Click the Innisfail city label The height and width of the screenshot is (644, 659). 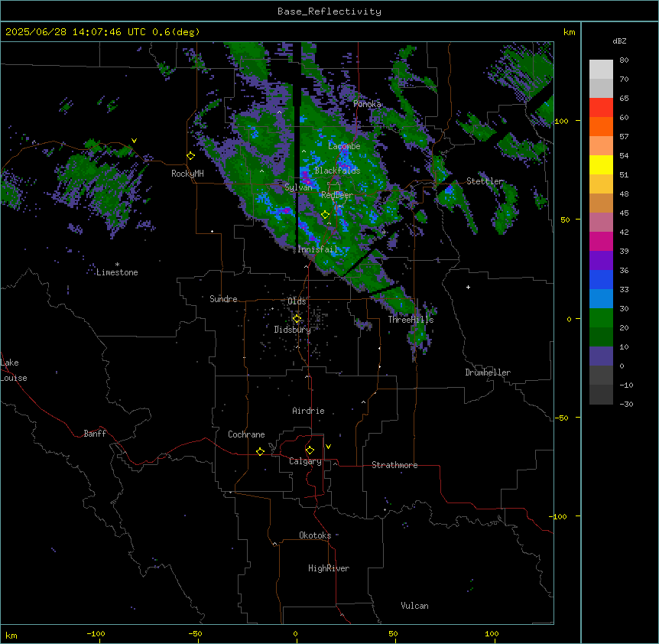[x=317, y=249]
